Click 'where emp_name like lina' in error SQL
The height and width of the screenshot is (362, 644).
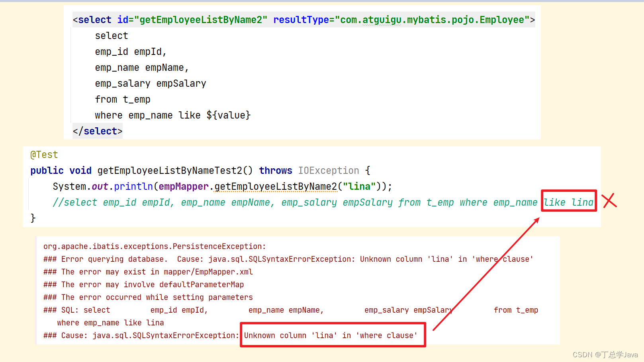click(110, 323)
